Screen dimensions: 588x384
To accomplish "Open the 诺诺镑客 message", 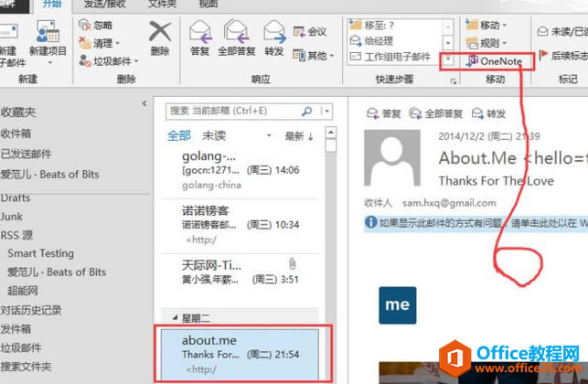I will pos(240,226).
